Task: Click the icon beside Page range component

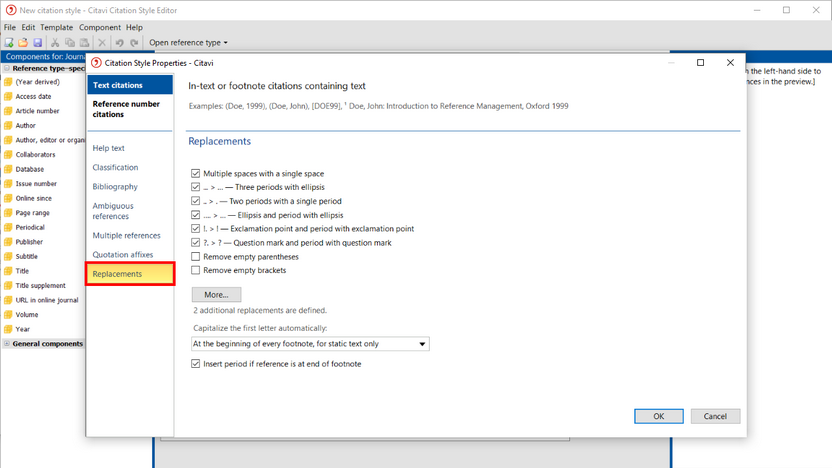Action: point(8,213)
